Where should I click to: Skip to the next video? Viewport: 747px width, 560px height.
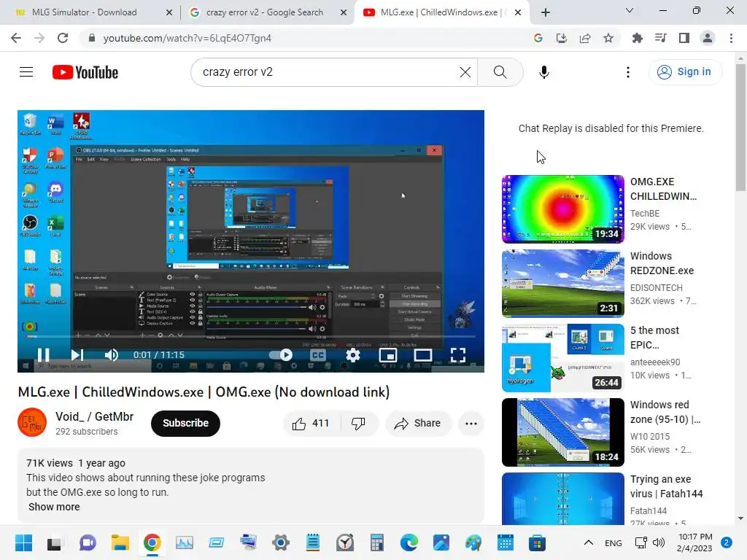click(77, 355)
